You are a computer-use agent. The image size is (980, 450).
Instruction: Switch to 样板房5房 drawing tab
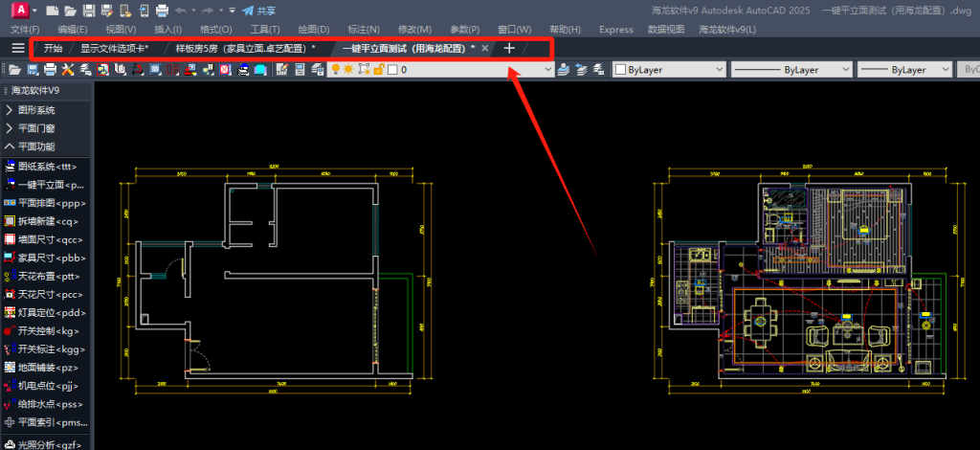coord(244,48)
